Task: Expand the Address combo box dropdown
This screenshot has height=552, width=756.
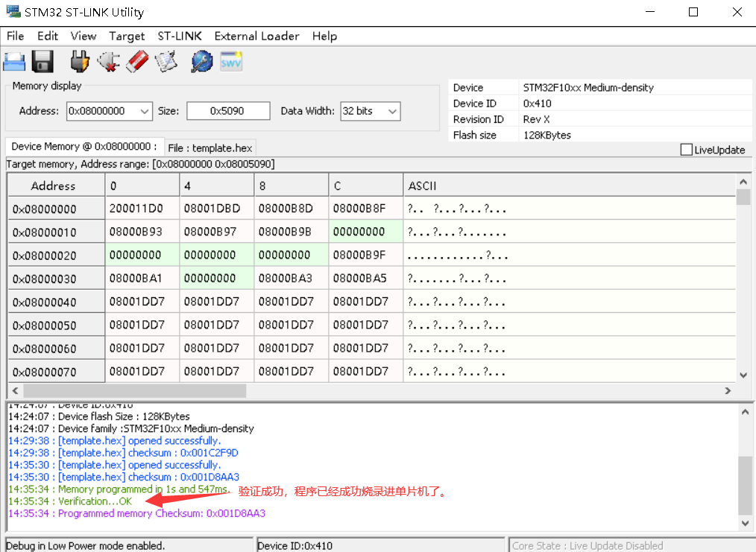Action: point(144,111)
